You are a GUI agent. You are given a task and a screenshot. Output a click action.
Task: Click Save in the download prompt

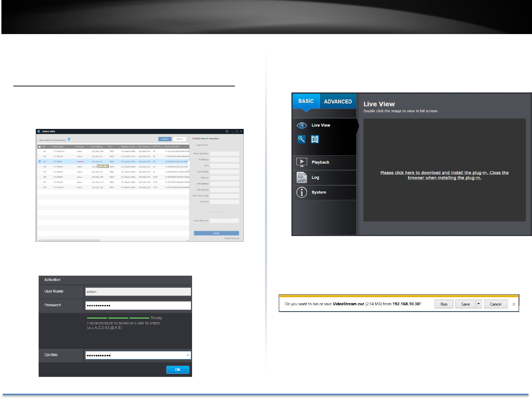(x=466, y=304)
